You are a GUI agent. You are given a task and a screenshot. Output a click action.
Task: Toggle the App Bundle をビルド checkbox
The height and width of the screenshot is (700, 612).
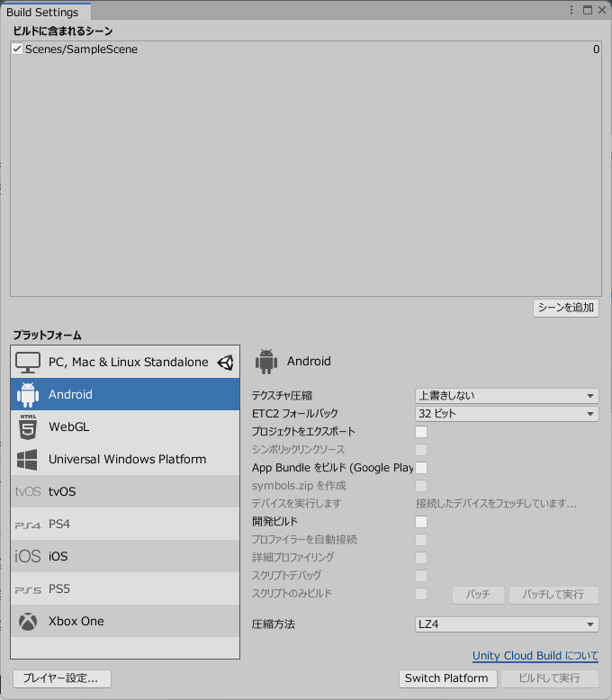point(421,468)
